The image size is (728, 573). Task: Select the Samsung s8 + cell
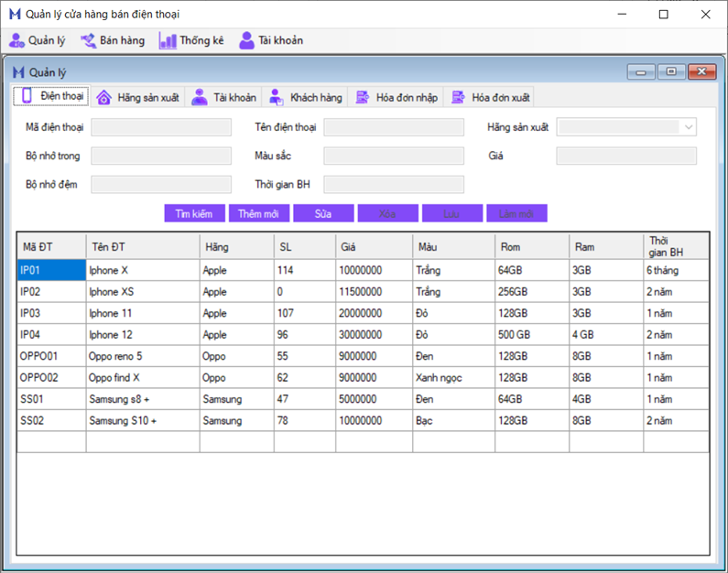coord(143,399)
